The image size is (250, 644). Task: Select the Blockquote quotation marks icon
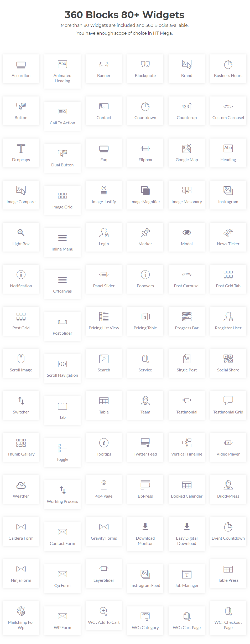pos(145,64)
